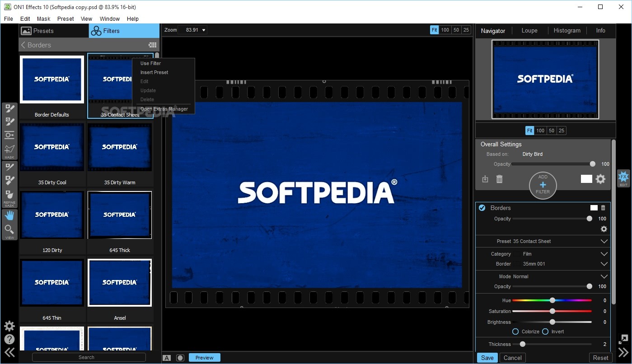Click the Search input field
The image size is (632, 364).
(x=89, y=357)
